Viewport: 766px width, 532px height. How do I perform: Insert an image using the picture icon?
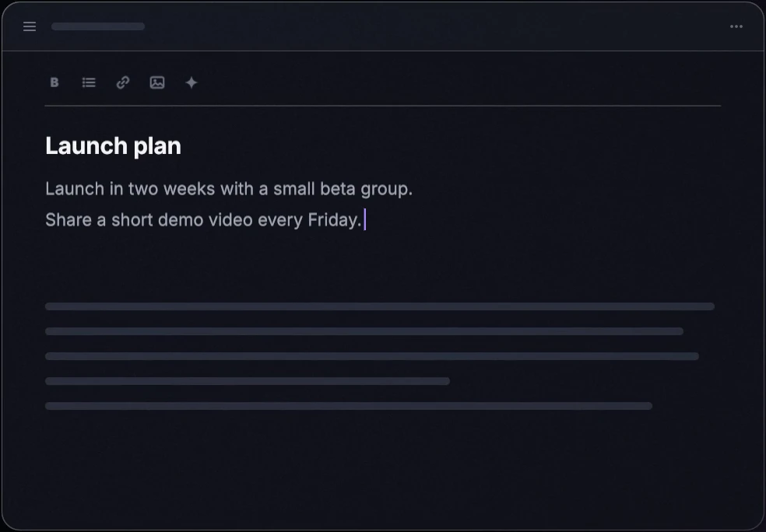[157, 82]
